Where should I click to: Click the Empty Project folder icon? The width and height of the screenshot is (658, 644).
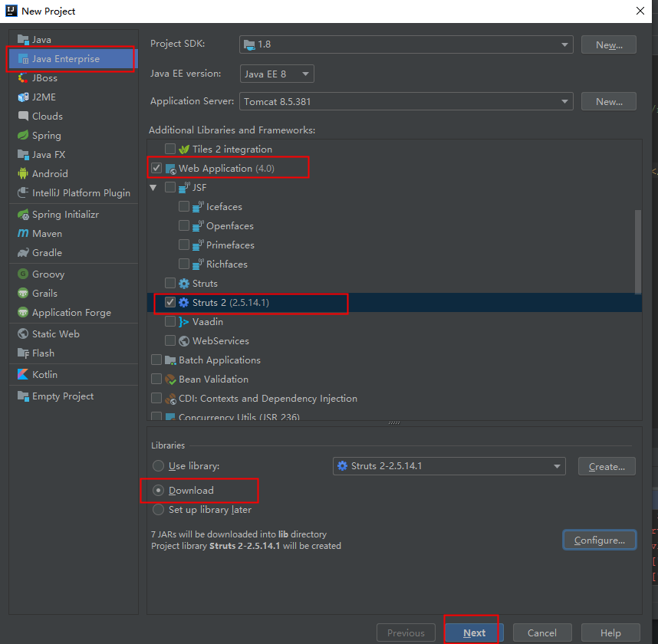point(23,396)
